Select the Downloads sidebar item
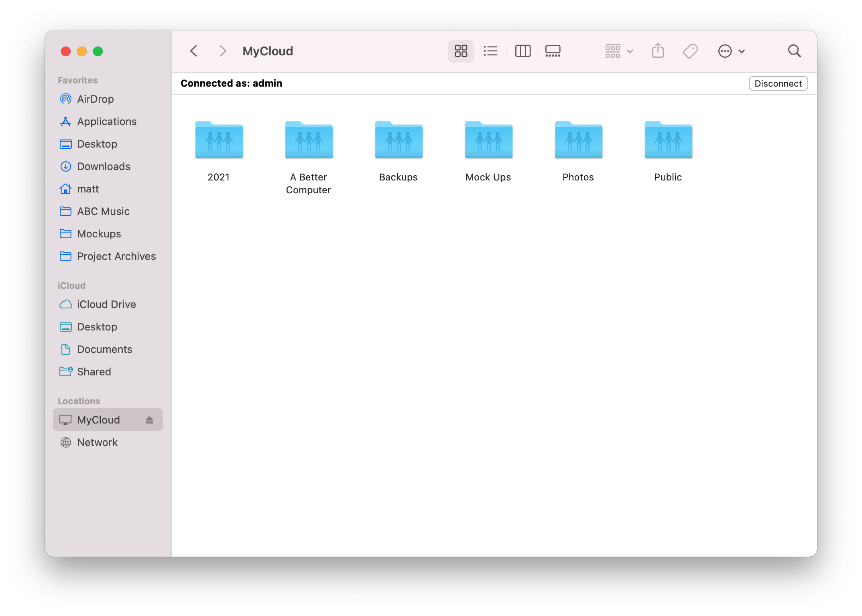 coord(104,166)
